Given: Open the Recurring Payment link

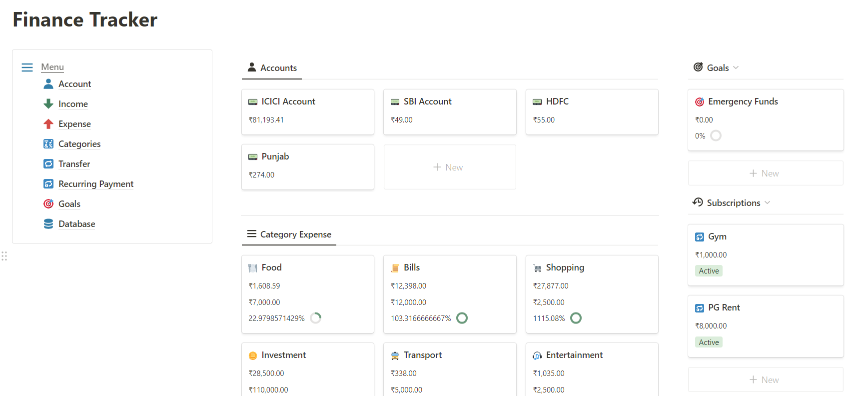Looking at the screenshot, I should click(x=96, y=184).
